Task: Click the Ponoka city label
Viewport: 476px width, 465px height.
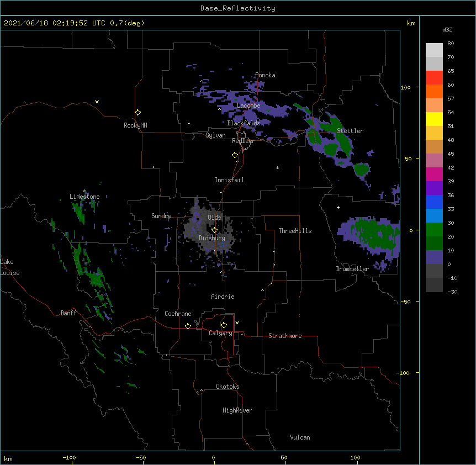Action: [x=265, y=75]
